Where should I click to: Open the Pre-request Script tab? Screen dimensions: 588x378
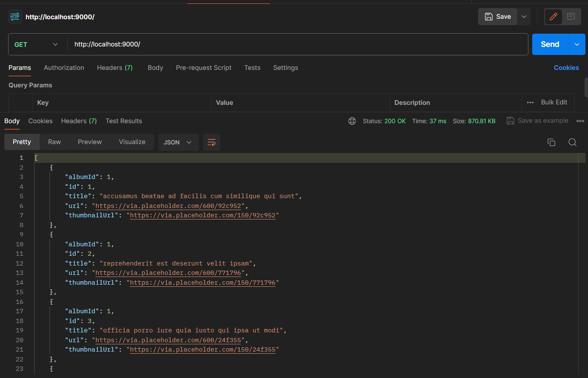tap(204, 68)
